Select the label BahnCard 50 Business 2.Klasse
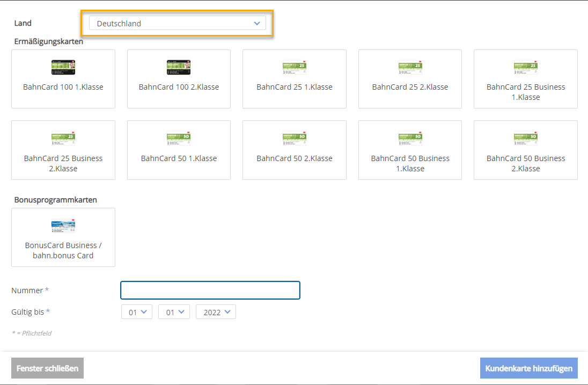This screenshot has height=385, width=588. pyautogui.click(x=526, y=163)
